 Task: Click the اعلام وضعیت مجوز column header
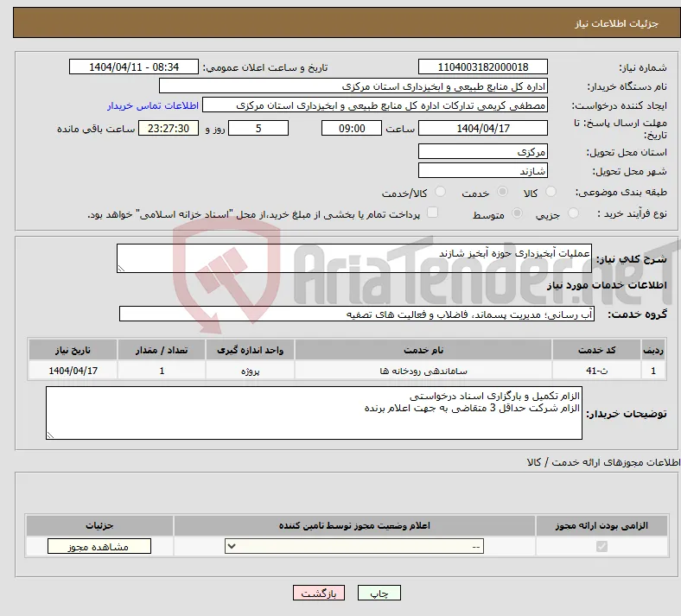click(x=354, y=525)
